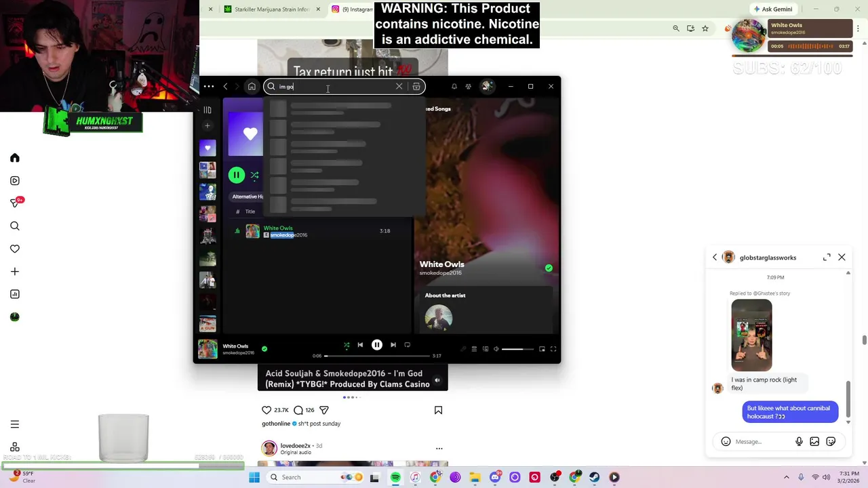Go back in Spotify
This screenshot has width=868, height=488.
(225, 86)
